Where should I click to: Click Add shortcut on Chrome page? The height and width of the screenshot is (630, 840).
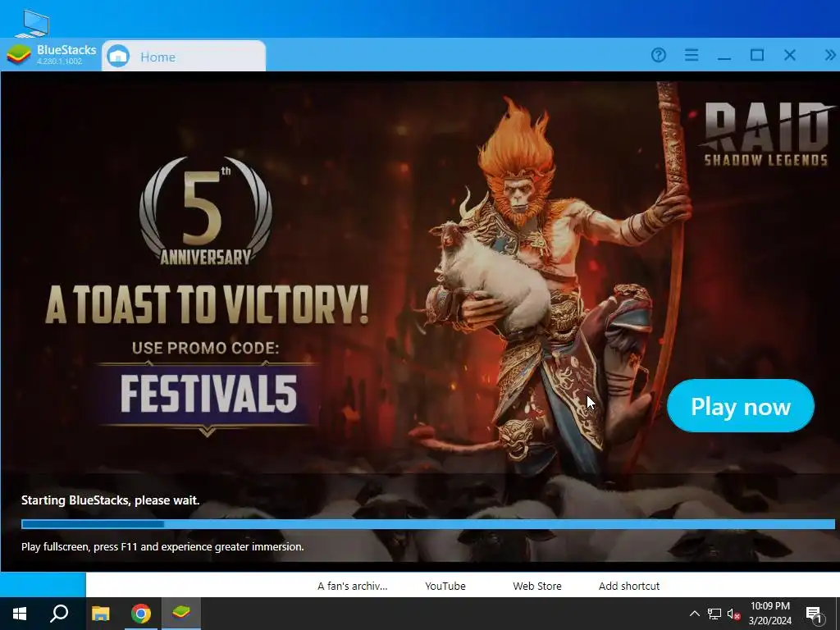(x=629, y=586)
